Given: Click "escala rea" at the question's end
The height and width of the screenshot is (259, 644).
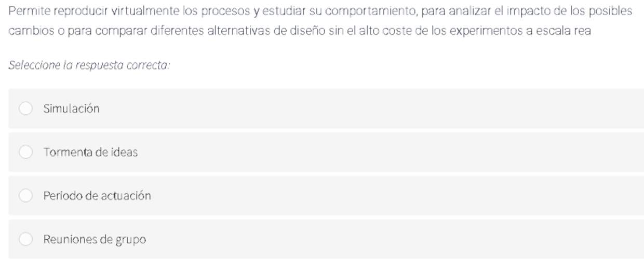Looking at the screenshot, I should [569, 31].
